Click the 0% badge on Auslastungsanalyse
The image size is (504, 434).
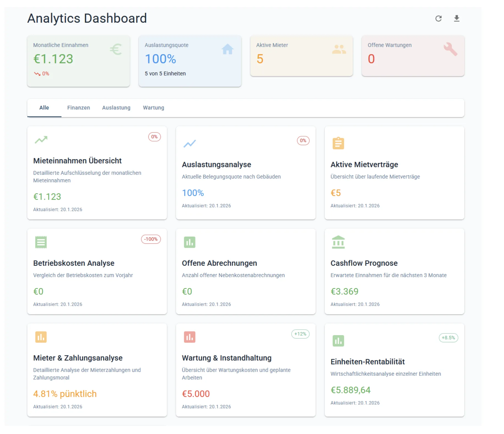point(303,140)
